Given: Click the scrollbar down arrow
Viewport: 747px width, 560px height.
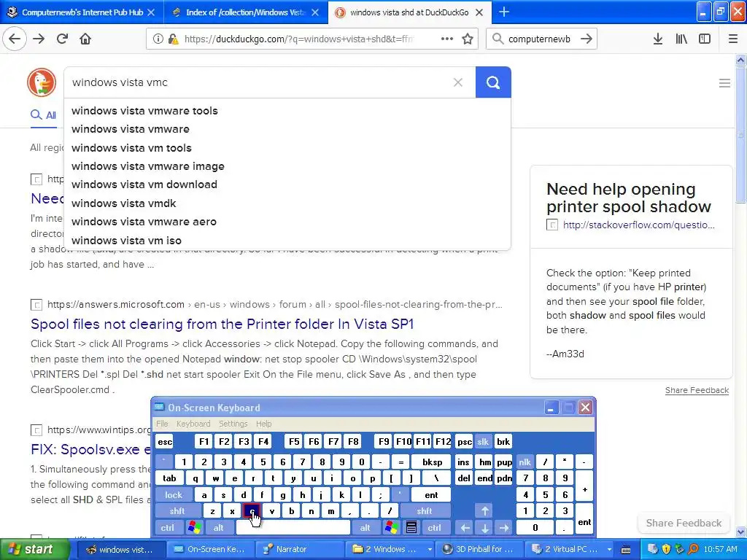Looking at the screenshot, I should tap(740, 532).
